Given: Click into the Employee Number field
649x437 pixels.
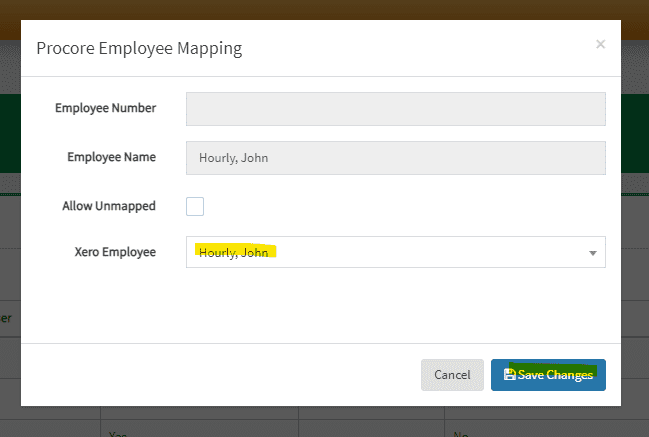Looking at the screenshot, I should click(x=395, y=109).
